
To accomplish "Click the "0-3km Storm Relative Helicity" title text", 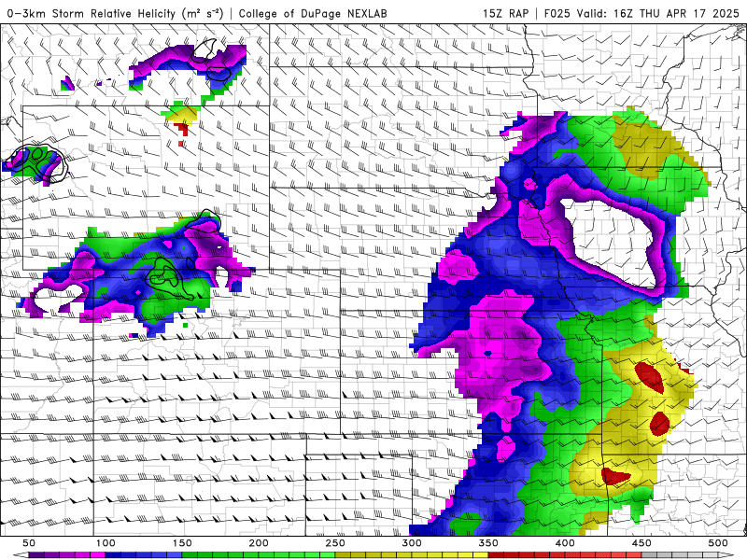I will click(x=91, y=13).
